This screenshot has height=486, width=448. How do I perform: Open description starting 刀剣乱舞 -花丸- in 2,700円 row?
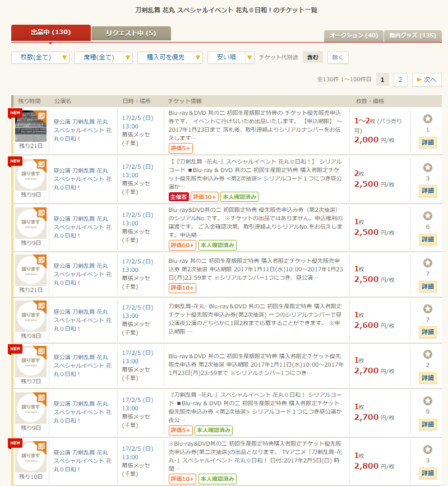[x=255, y=408]
